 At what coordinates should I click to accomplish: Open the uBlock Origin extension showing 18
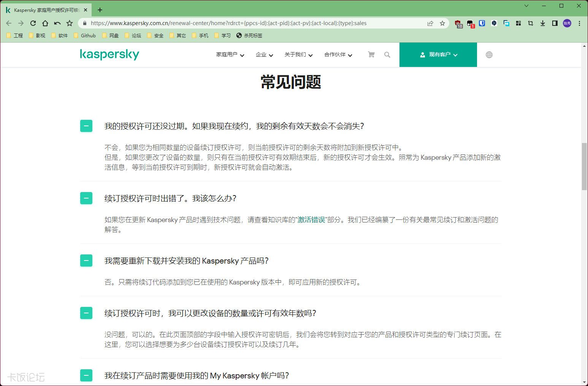458,24
